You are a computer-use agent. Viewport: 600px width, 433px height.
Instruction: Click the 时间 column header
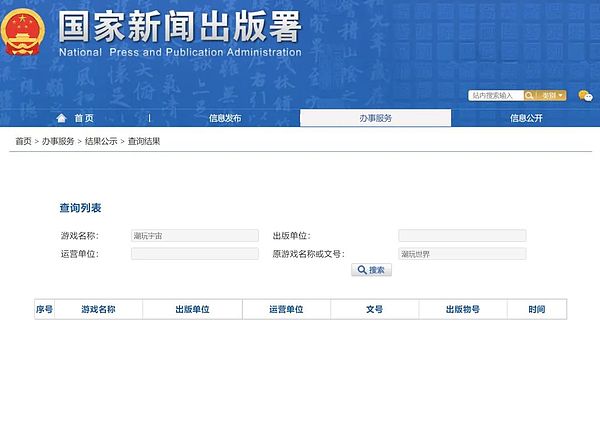coord(538,310)
